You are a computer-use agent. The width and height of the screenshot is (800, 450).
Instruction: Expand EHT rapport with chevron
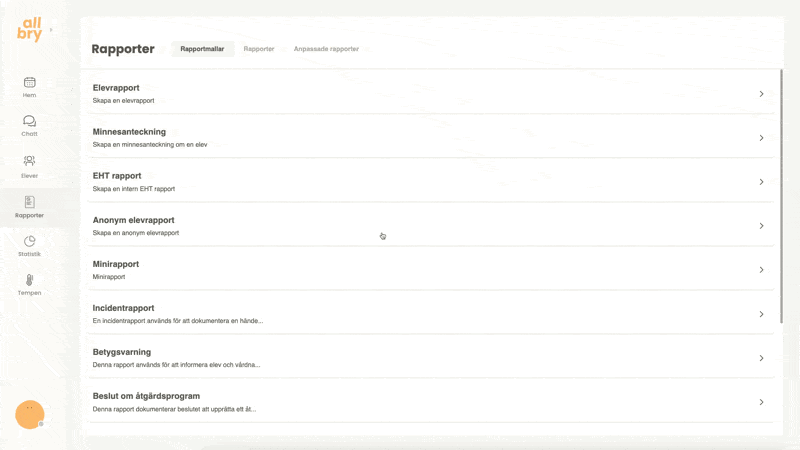point(761,182)
